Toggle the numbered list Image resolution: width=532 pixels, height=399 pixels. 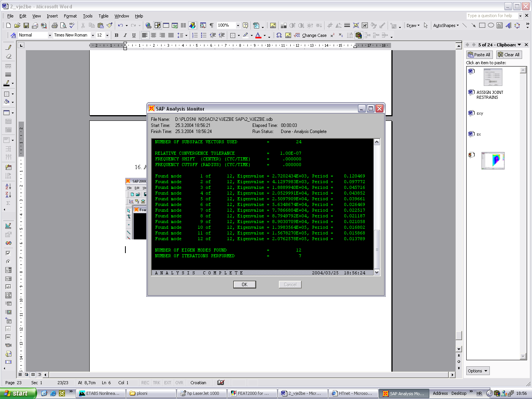pos(195,35)
